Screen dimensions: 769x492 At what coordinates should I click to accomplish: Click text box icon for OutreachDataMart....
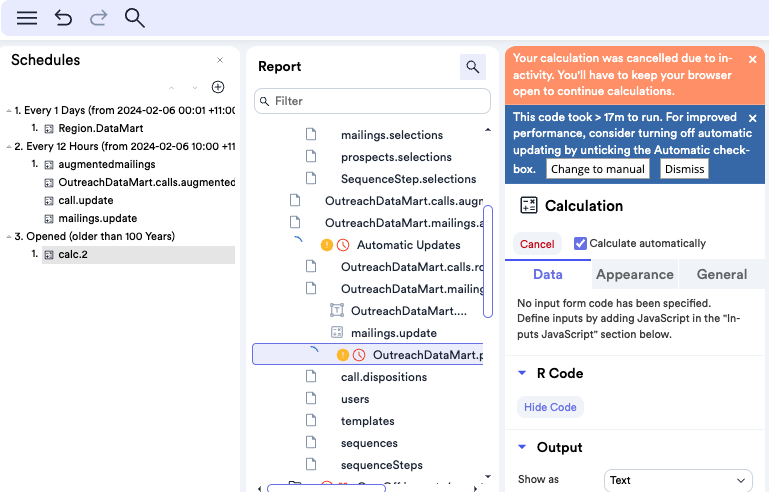(337, 311)
